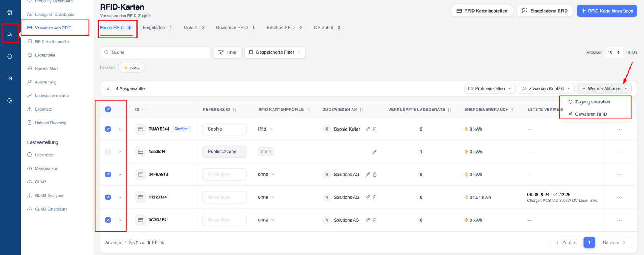The image size is (644, 255).
Task: Sort by Energieverbrauch column arrows
Action: tap(513, 110)
